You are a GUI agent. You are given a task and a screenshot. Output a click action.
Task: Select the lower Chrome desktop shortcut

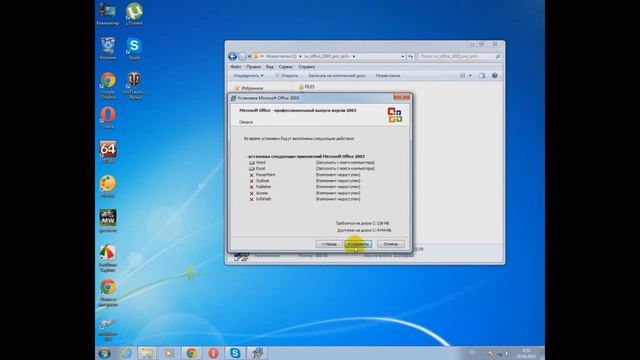point(108,292)
